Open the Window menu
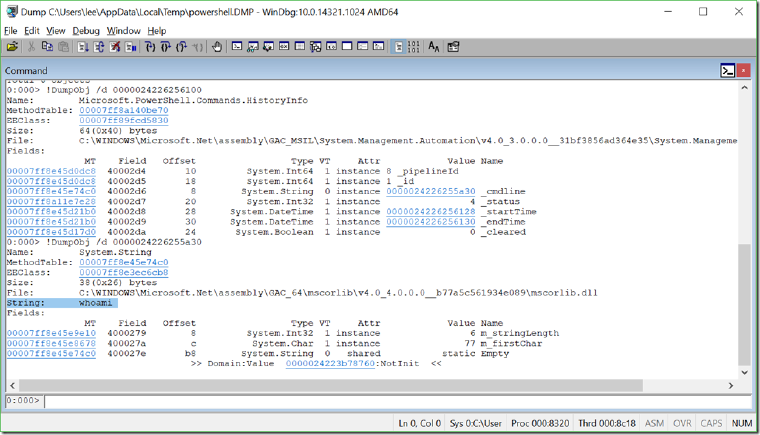This screenshot has height=435, width=760. pos(124,31)
